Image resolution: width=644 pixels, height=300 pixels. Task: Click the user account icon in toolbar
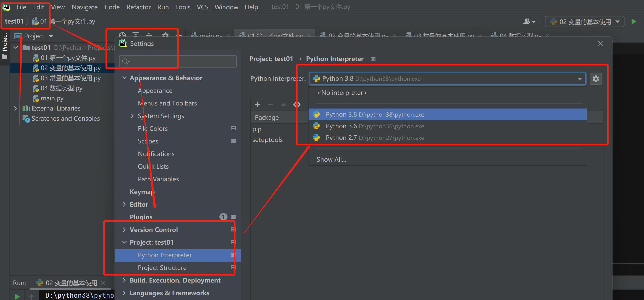pos(529,22)
